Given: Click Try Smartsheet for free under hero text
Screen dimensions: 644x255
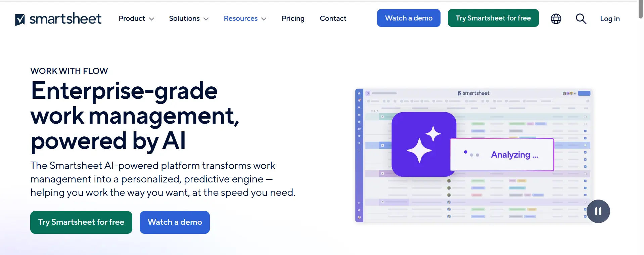Looking at the screenshot, I should [x=81, y=222].
